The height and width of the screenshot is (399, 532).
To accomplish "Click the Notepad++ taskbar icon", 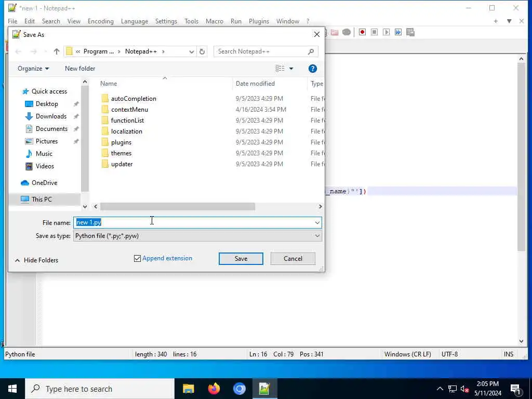I will 264,389.
